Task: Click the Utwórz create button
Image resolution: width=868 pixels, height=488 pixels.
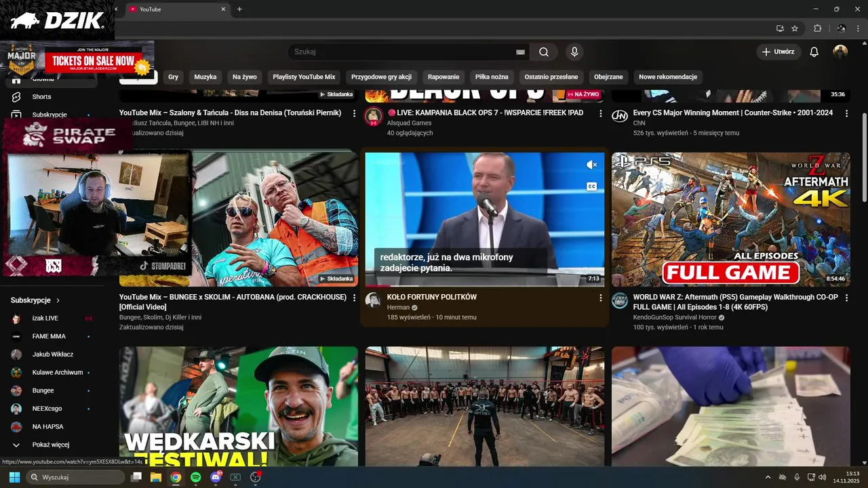Action: (778, 52)
